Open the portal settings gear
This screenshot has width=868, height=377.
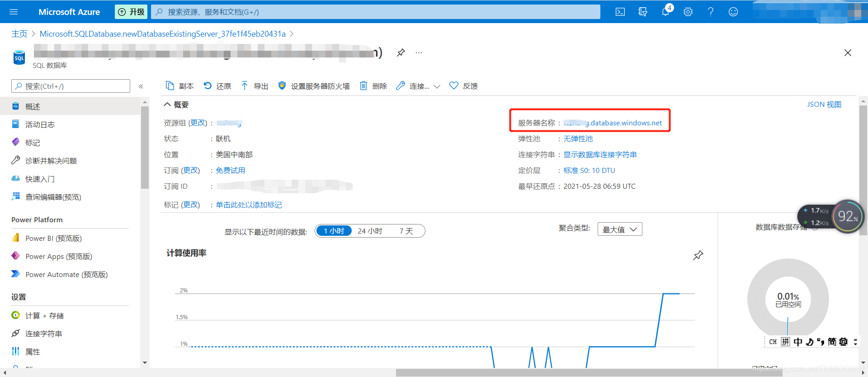coord(688,12)
